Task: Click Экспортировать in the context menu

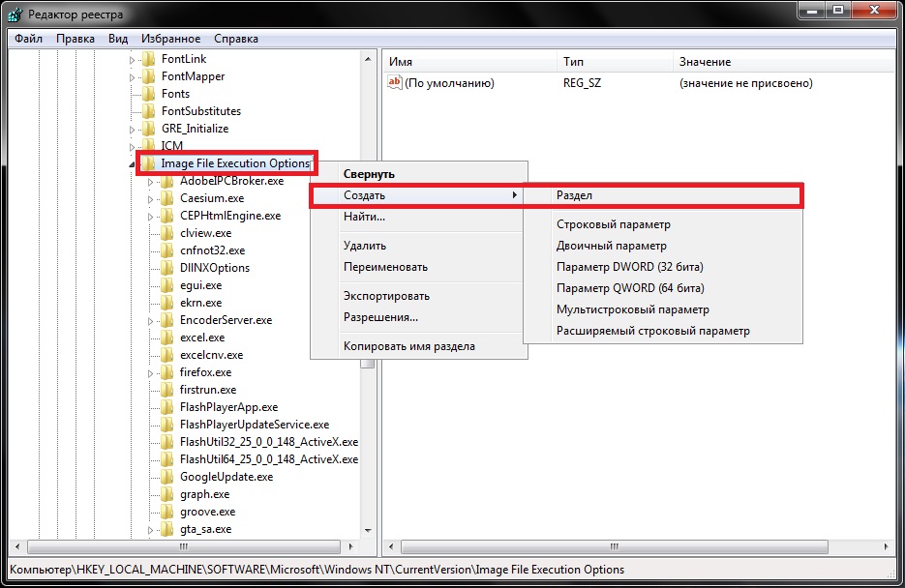Action: pyautogui.click(x=386, y=296)
